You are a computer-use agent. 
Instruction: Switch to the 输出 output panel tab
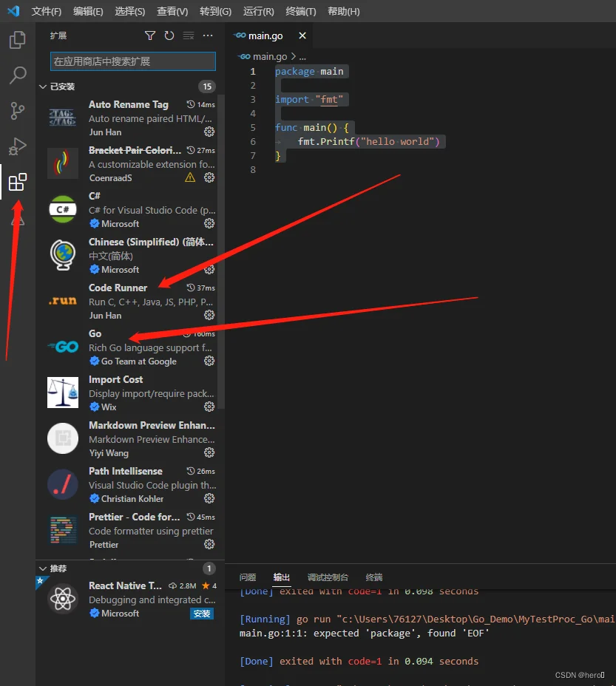281,577
